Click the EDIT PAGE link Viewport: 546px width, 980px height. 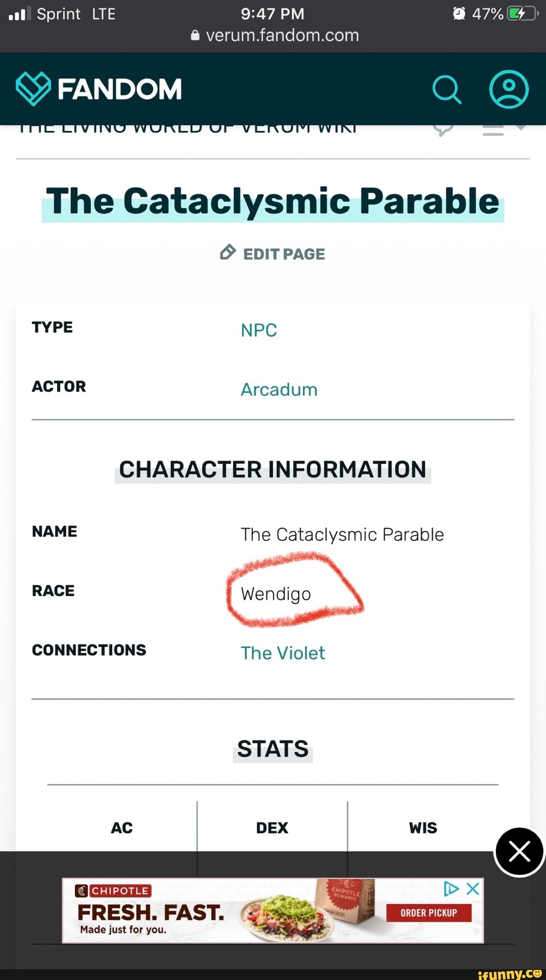(284, 254)
